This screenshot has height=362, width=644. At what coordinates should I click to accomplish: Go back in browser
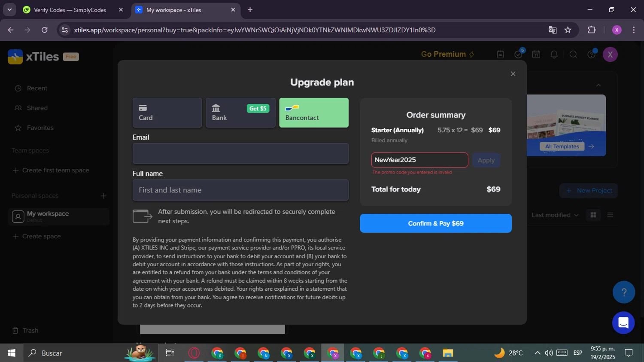click(11, 30)
